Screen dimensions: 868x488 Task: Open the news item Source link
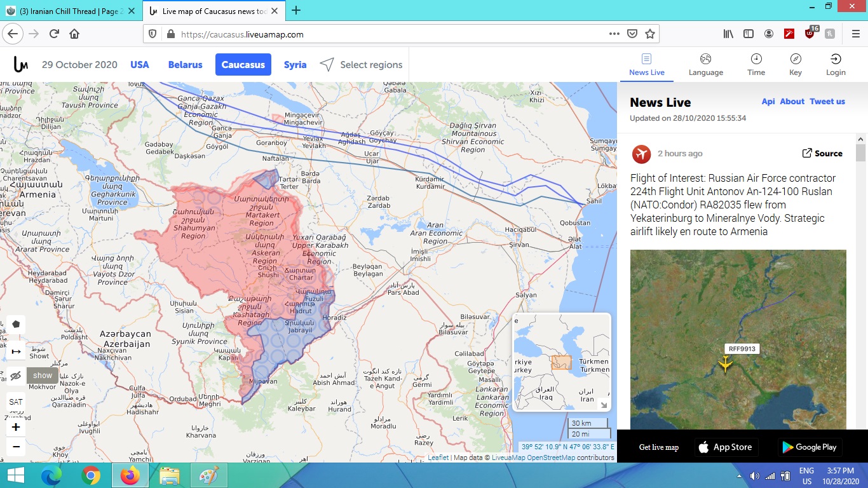click(822, 154)
